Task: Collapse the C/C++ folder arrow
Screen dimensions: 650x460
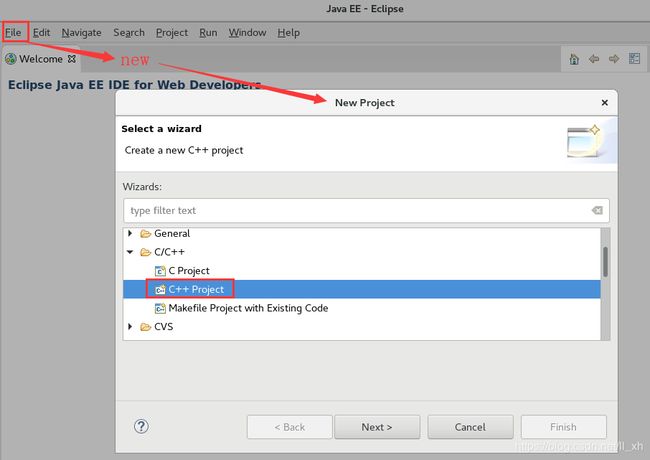Action: tap(130, 252)
